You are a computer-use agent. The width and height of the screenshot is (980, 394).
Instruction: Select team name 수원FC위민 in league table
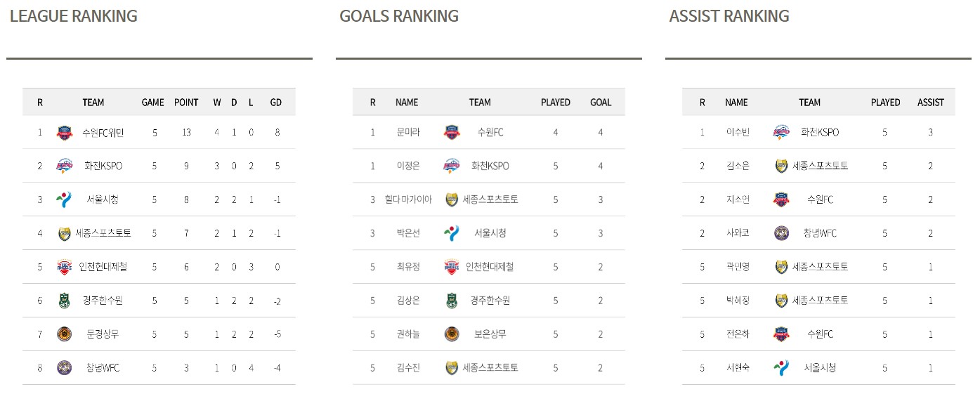tap(103, 132)
